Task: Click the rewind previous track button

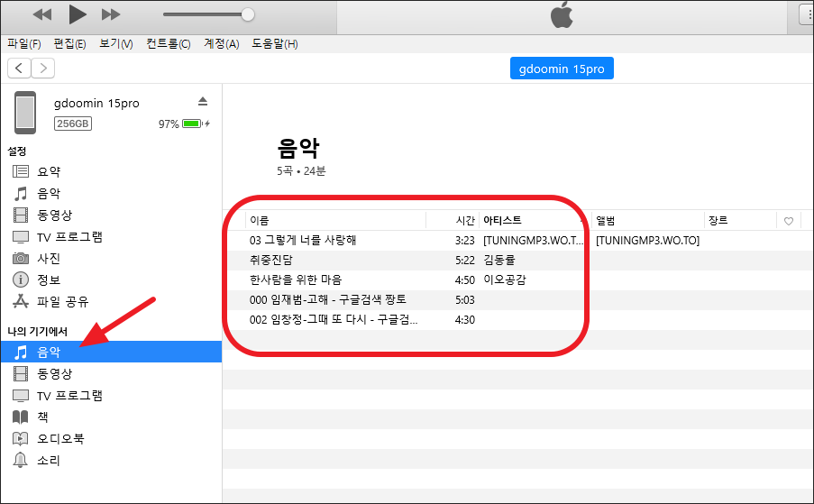Action: point(42,14)
